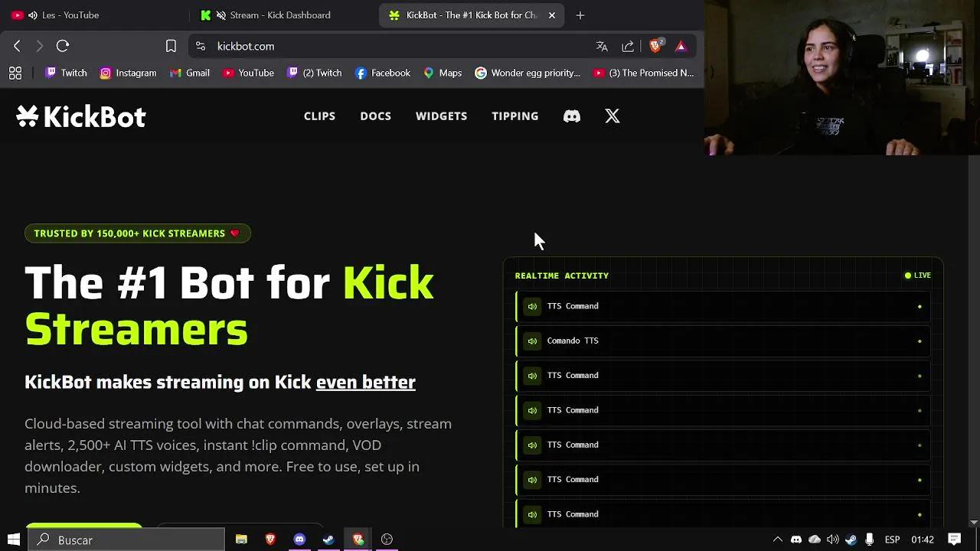The width and height of the screenshot is (980, 551).
Task: Bookmark this page with the bookmark icon
Action: coord(171,46)
